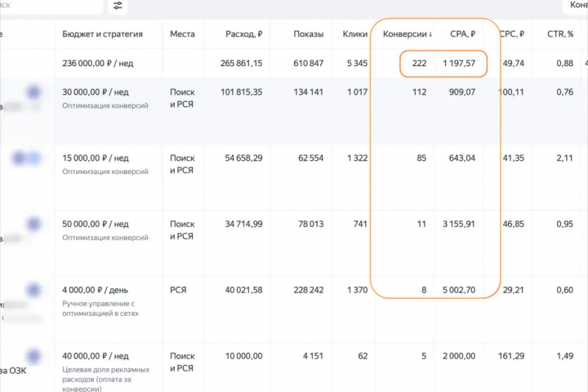Select impressions value 62 554
The image size is (588, 392).
click(x=310, y=158)
